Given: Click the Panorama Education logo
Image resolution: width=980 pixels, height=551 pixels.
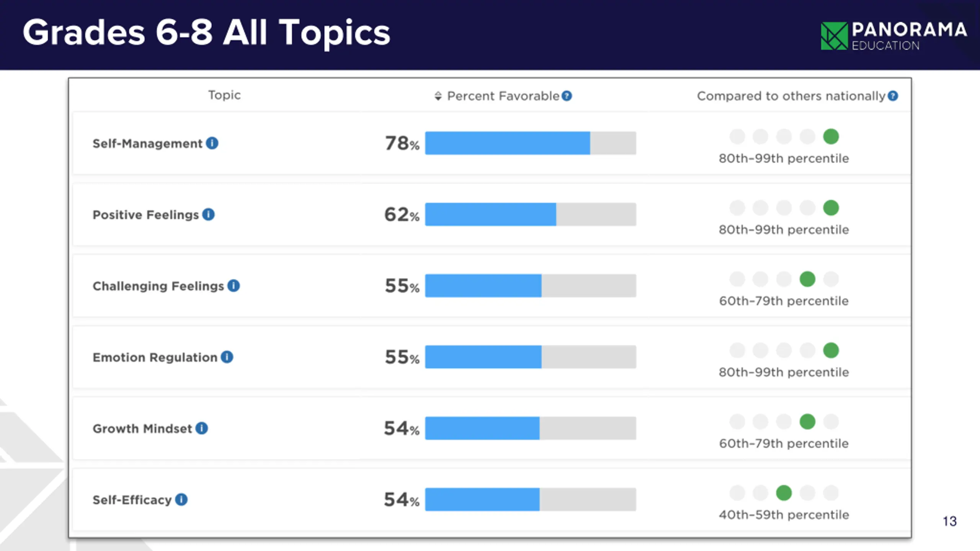Looking at the screenshot, I should click(x=893, y=36).
